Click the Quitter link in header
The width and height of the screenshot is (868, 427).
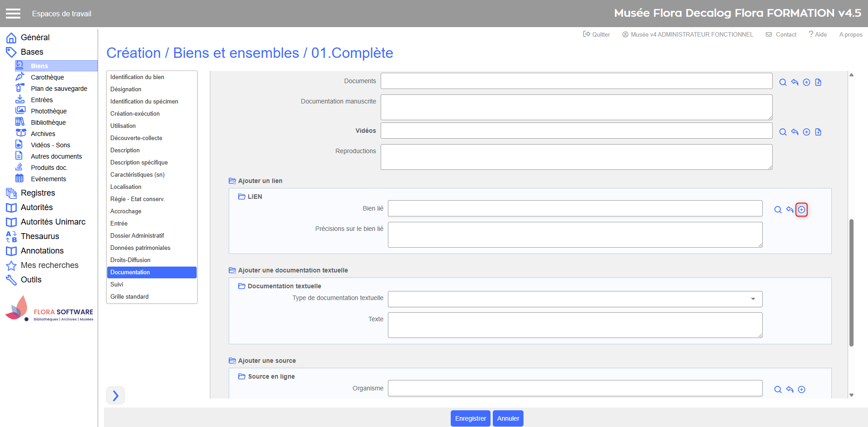coord(596,34)
